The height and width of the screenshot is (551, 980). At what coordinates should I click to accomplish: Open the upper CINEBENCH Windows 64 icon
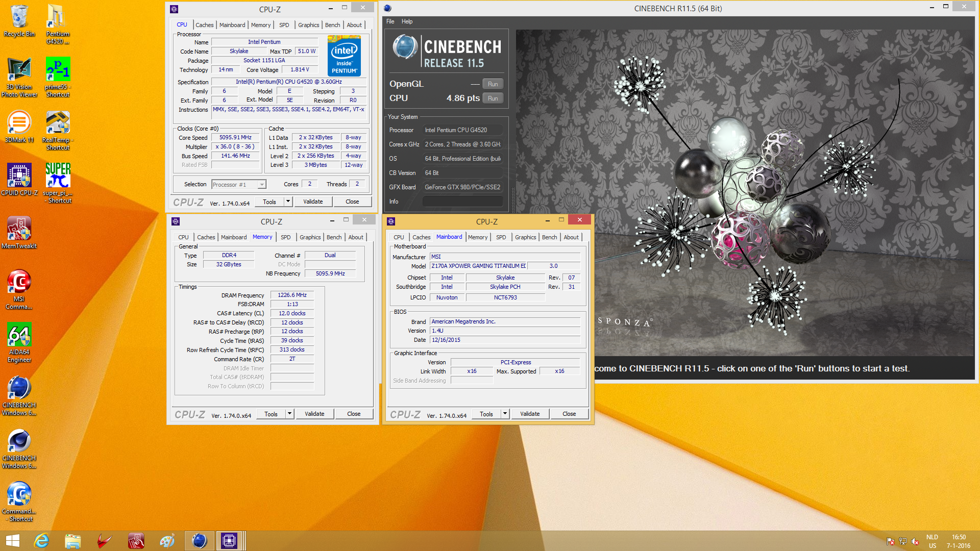[x=19, y=395]
